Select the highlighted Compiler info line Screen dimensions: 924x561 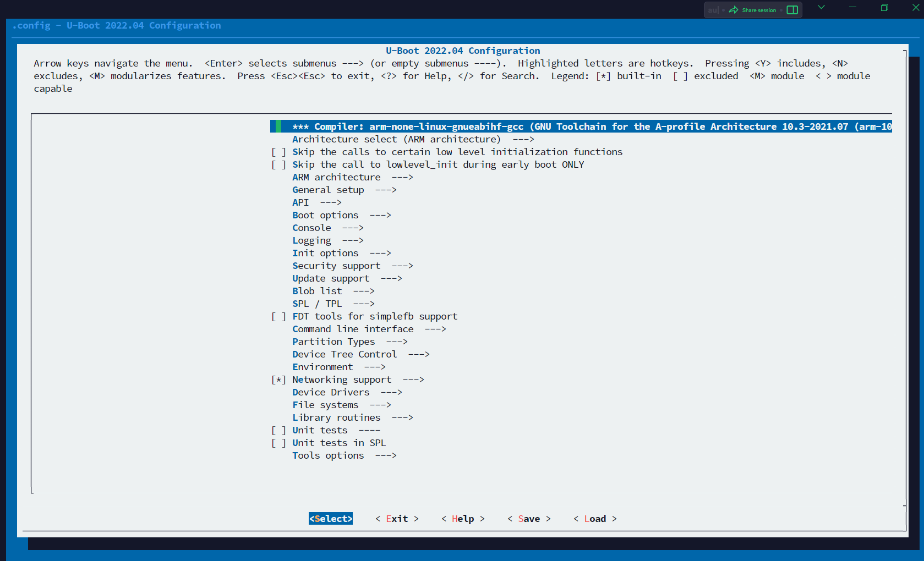point(581,127)
